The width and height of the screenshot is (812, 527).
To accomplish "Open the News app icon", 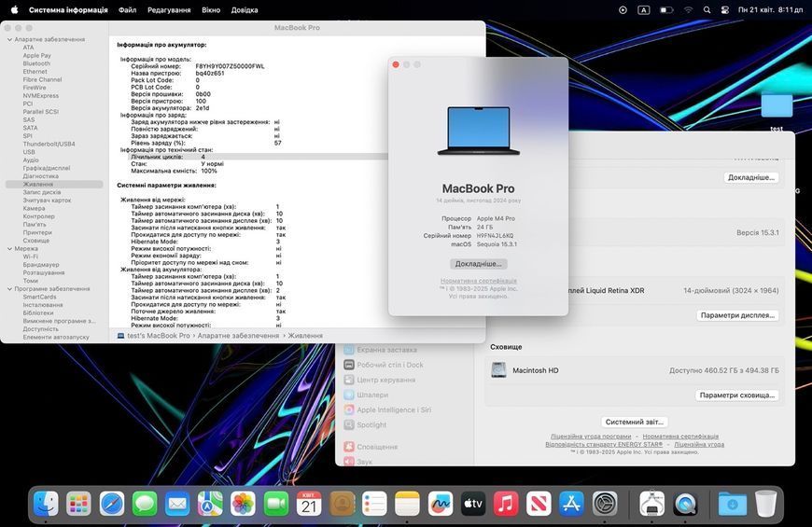I will click(539, 504).
